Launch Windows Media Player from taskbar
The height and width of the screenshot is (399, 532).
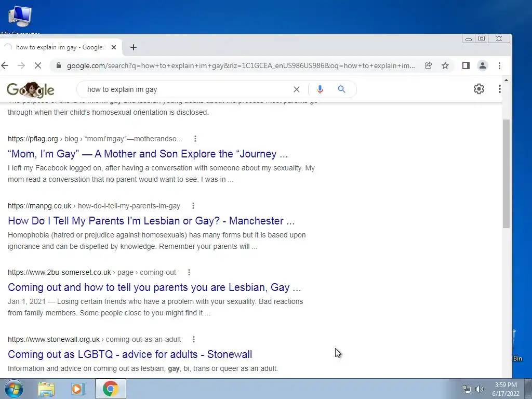point(78,389)
